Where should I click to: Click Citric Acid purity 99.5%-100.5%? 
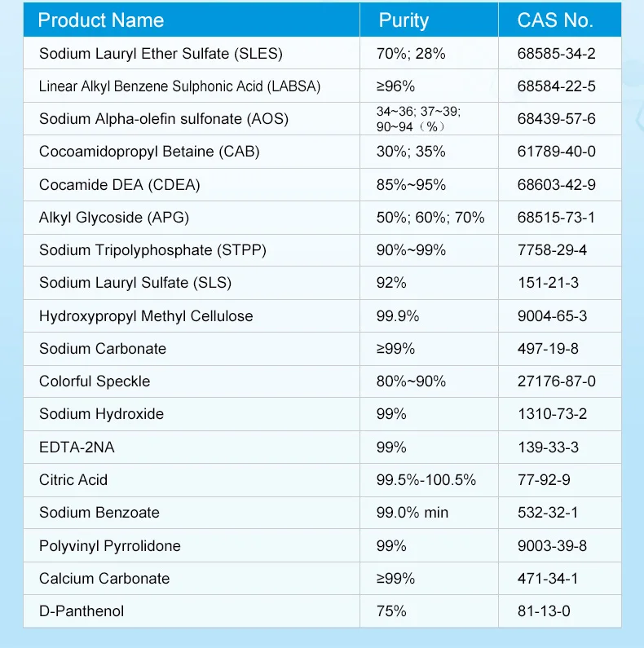426,480
